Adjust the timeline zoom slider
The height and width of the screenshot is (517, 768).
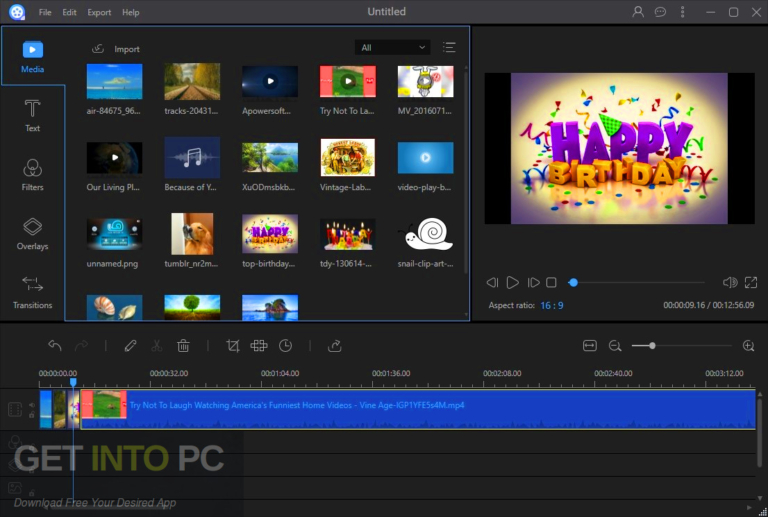coord(652,346)
